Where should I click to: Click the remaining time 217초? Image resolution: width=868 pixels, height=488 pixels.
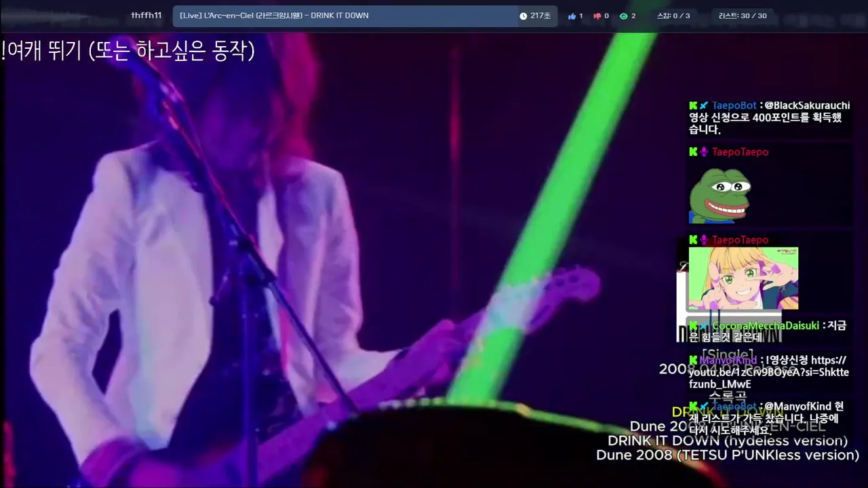coord(540,16)
